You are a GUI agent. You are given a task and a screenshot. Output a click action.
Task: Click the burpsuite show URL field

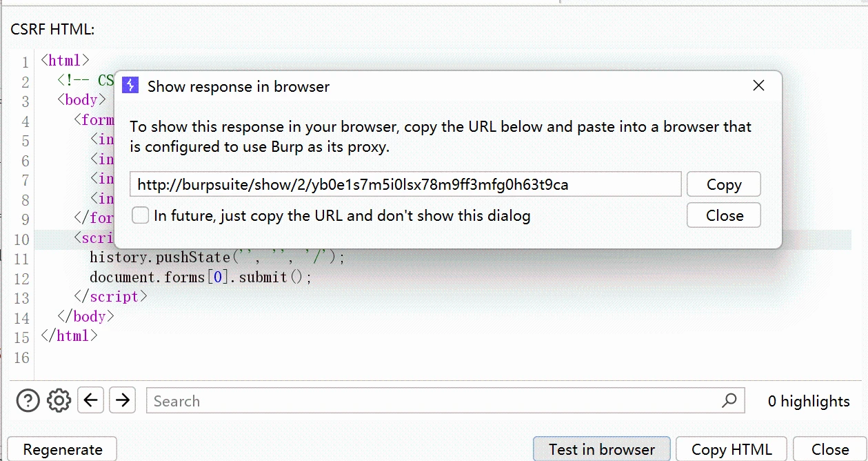(405, 185)
